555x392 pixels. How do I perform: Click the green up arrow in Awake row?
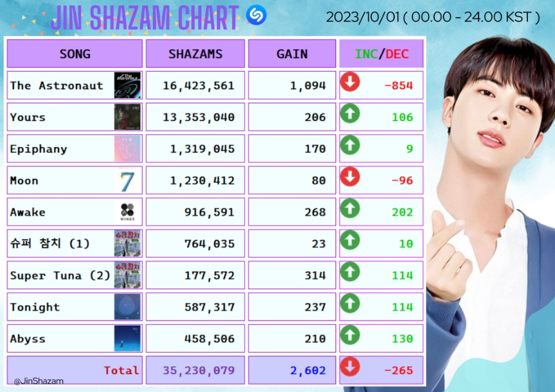pos(350,208)
